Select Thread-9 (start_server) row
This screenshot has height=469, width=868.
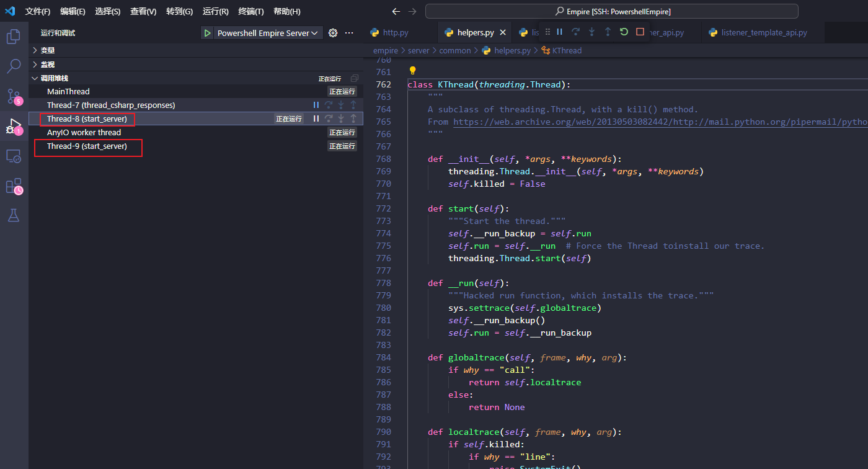click(196, 146)
